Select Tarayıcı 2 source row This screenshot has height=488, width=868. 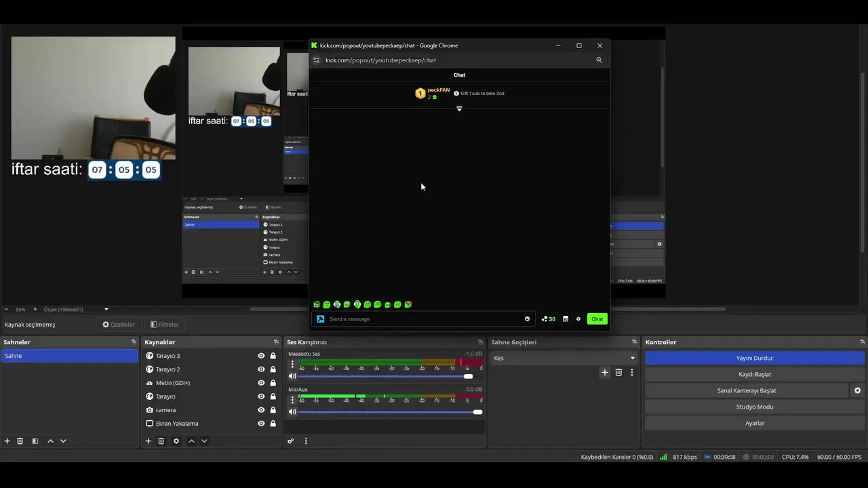(211, 369)
